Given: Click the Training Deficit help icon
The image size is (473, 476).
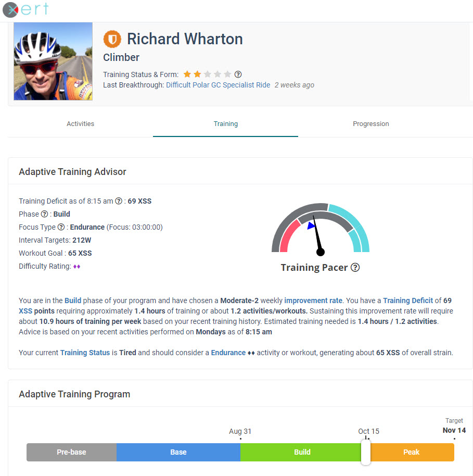Looking at the screenshot, I should 119,201.
